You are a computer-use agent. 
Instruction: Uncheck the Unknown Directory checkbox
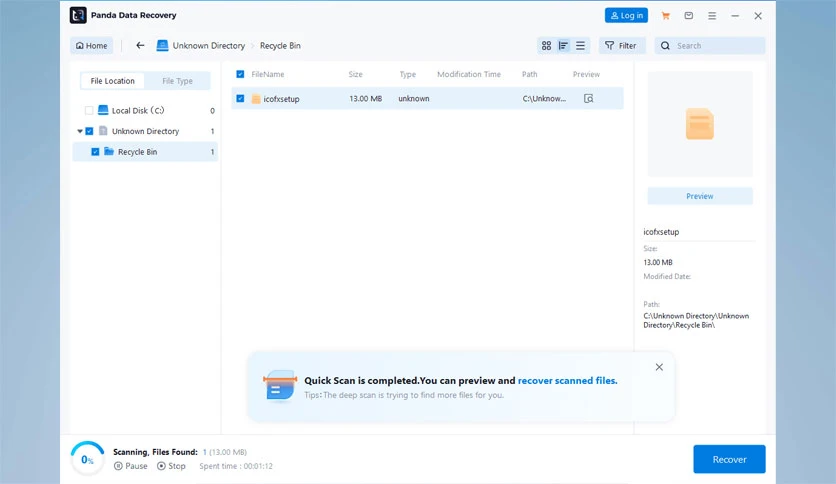(x=89, y=131)
